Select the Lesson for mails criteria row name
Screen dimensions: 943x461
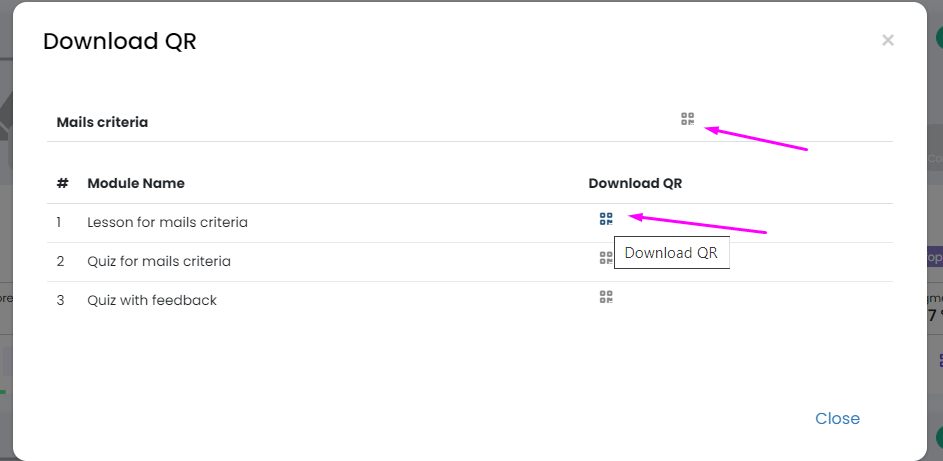pos(167,222)
